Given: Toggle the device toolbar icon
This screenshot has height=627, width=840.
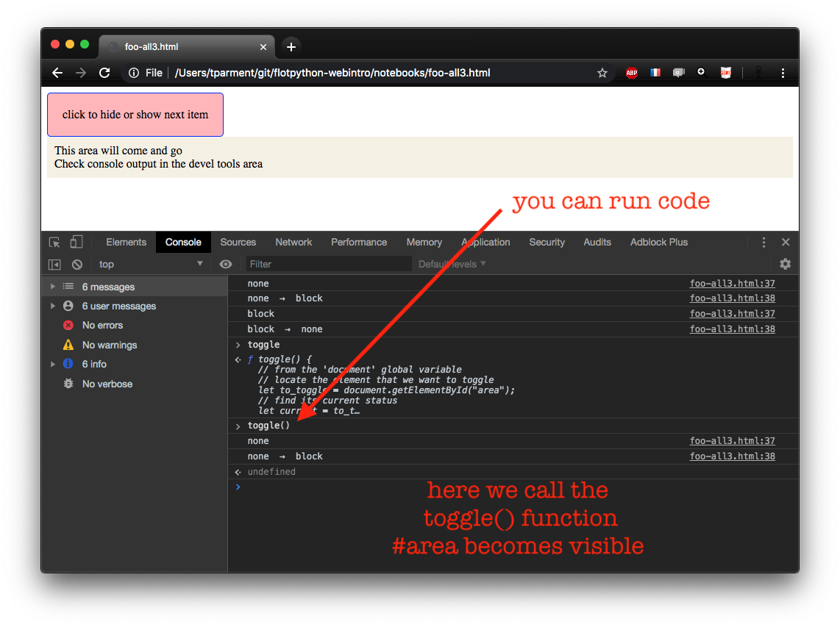Looking at the screenshot, I should tap(76, 243).
